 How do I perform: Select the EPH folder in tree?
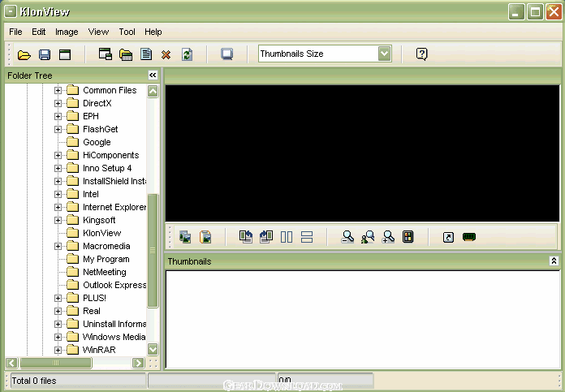tap(90, 116)
